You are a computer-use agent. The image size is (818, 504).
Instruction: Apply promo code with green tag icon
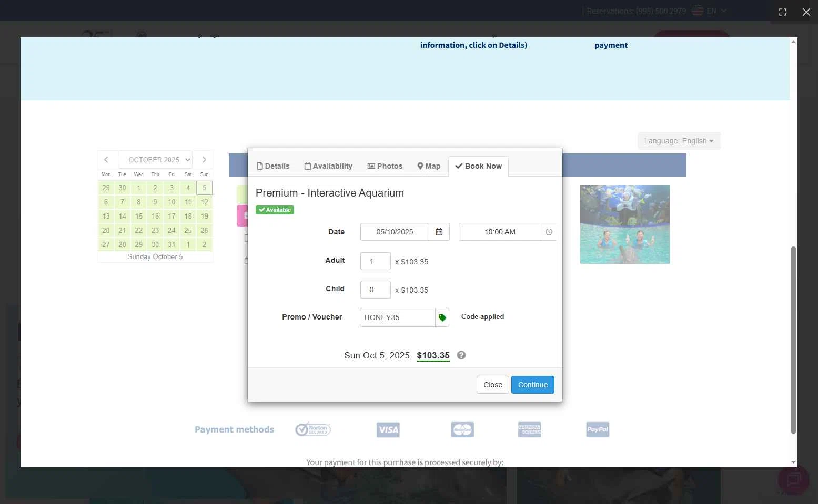point(442,317)
